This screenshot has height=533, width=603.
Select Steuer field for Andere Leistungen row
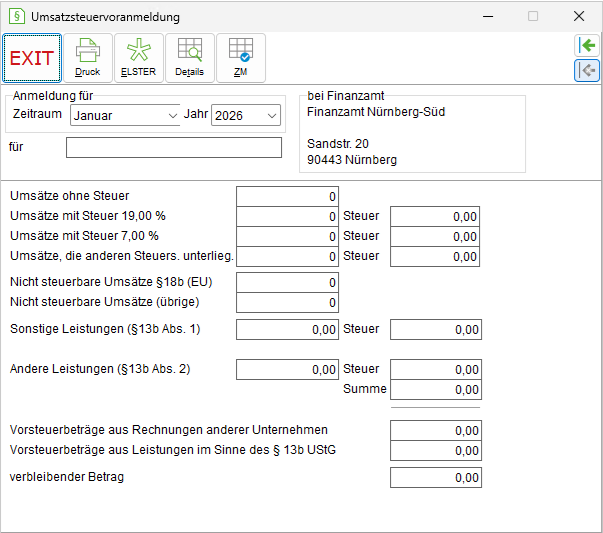click(436, 370)
